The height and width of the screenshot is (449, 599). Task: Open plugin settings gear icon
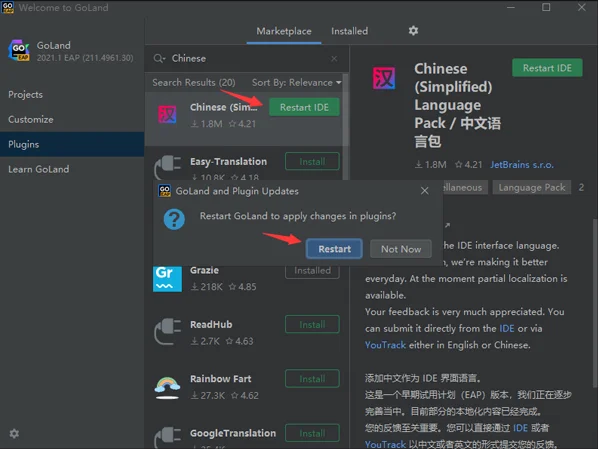coord(413,31)
